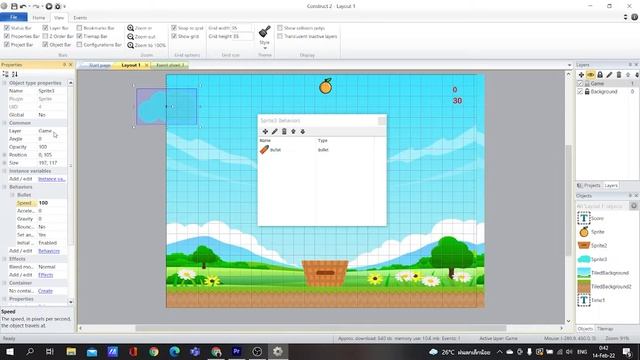This screenshot has height=360, width=640.
Task: Switch to the Event sheet tab
Action: tap(170, 65)
